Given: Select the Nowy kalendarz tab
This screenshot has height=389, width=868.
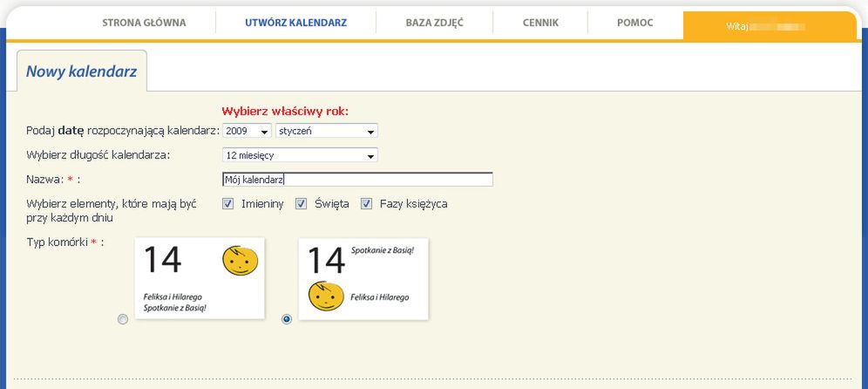Looking at the screenshot, I should (x=81, y=72).
